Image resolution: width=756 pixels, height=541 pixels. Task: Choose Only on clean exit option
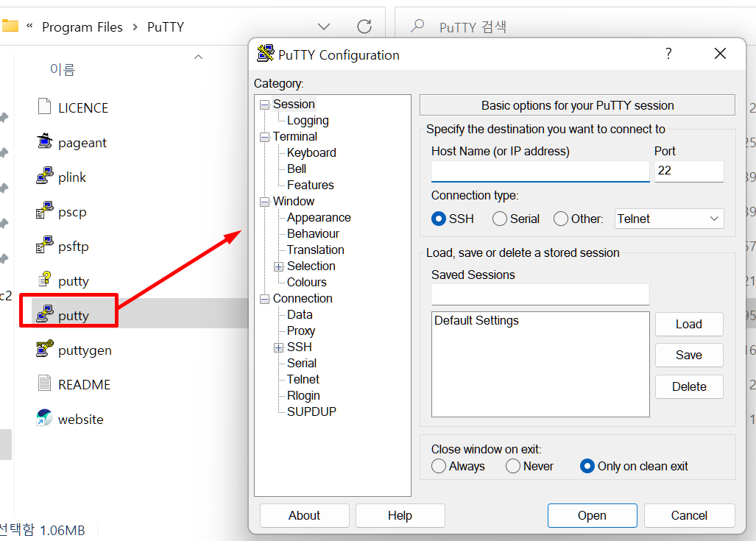click(x=587, y=466)
